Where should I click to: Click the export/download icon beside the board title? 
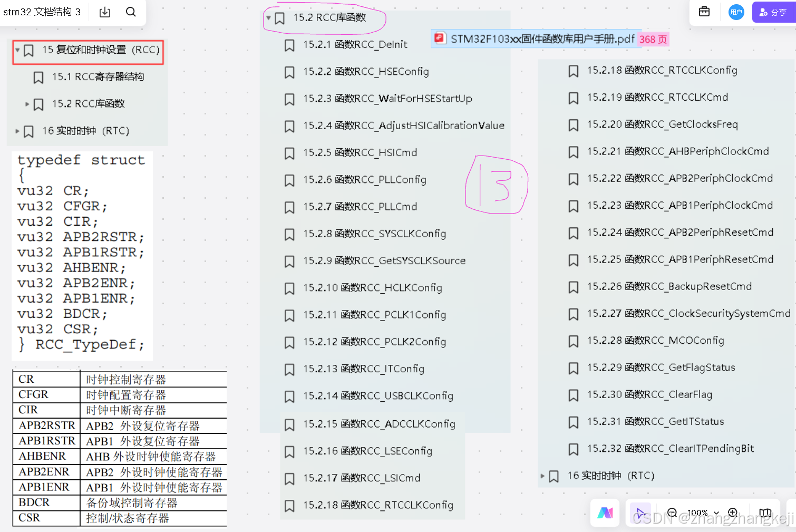105,12
